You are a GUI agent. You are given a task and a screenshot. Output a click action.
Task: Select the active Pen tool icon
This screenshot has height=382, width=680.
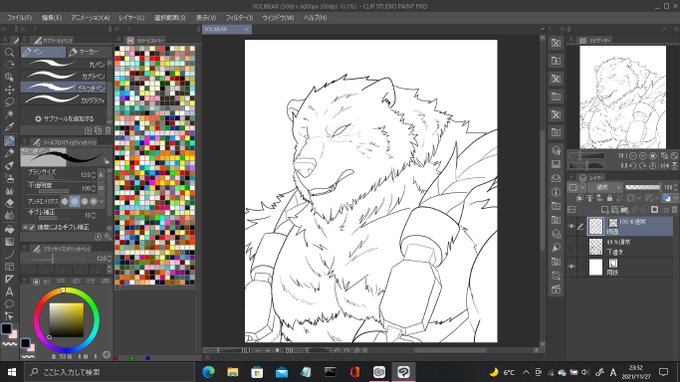pos(9,140)
